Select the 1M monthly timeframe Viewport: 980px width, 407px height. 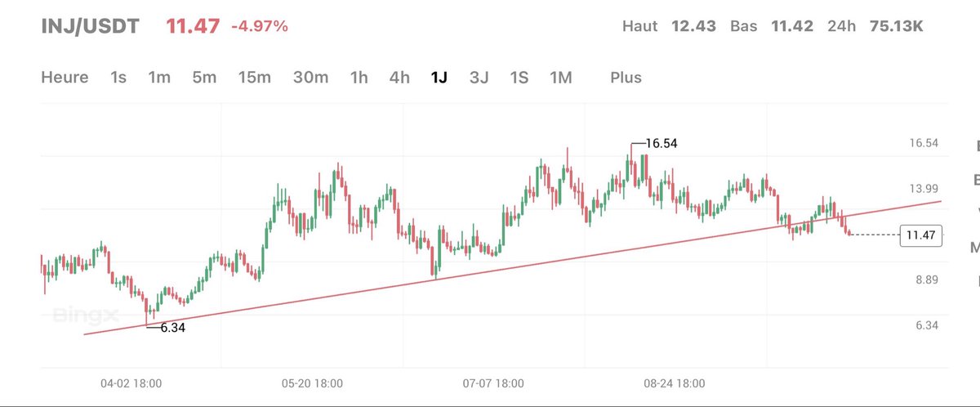click(x=560, y=78)
